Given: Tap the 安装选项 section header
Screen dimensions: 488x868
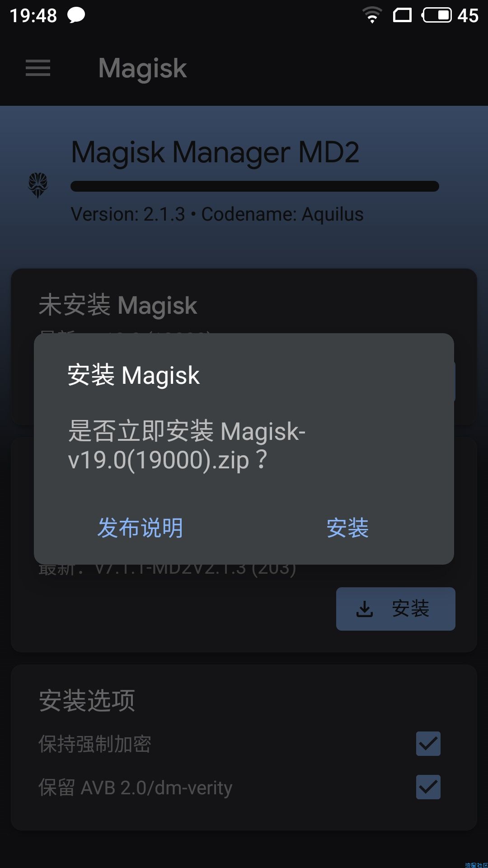Looking at the screenshot, I should 87,700.
